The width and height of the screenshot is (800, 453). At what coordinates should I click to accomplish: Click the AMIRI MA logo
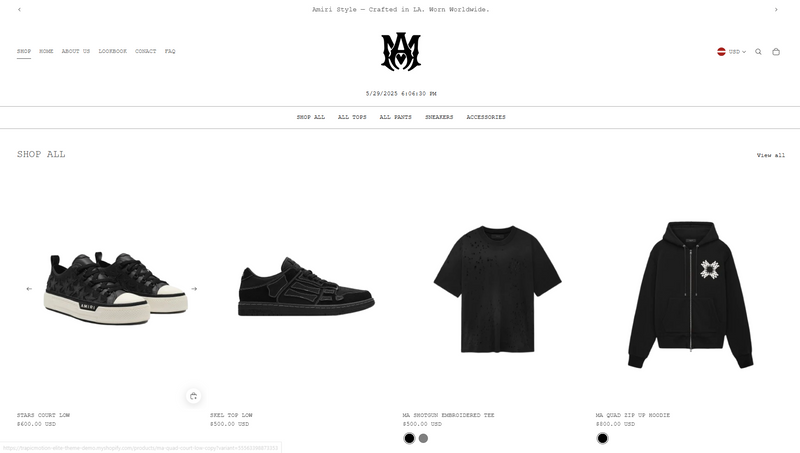pyautogui.click(x=401, y=52)
